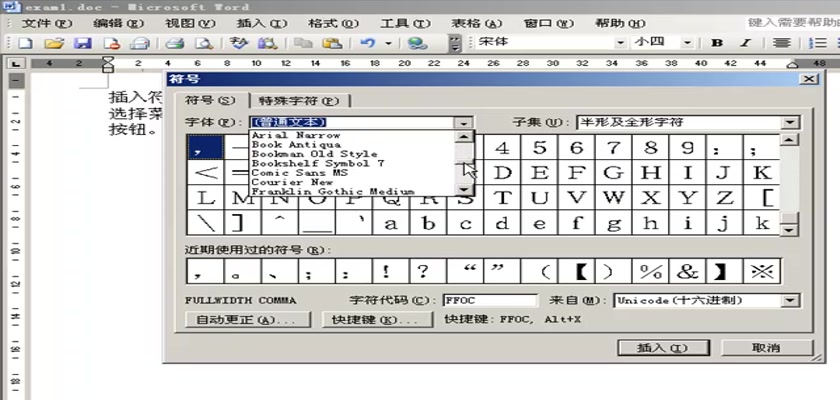Image resolution: width=840 pixels, height=400 pixels.
Task: Select the letter W symbol cell
Action: 613,198
